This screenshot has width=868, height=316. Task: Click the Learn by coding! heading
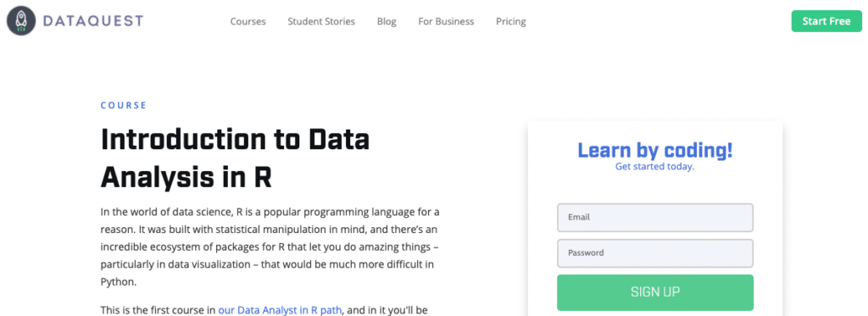655,150
